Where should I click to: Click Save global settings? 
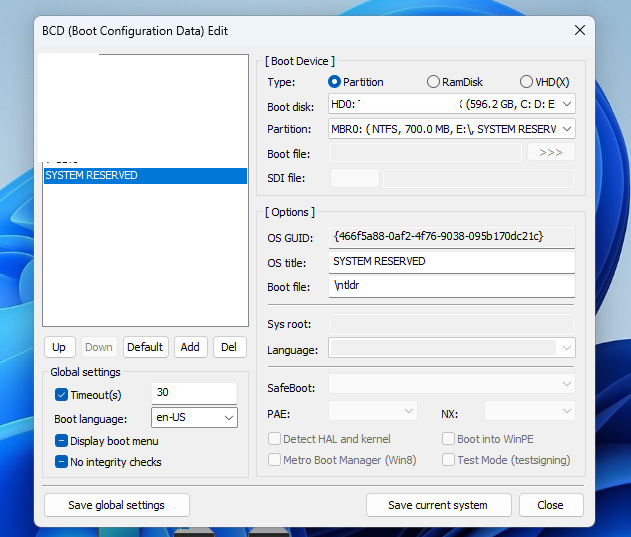point(117,505)
